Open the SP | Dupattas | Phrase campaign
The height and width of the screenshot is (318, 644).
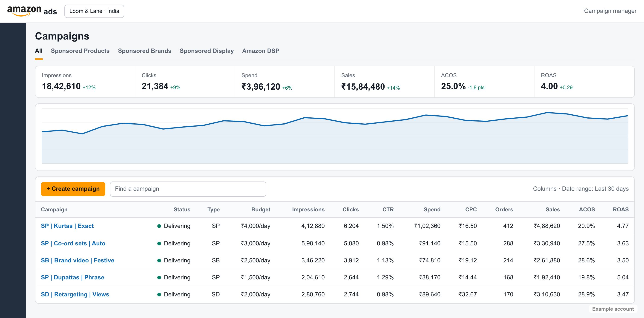point(72,277)
